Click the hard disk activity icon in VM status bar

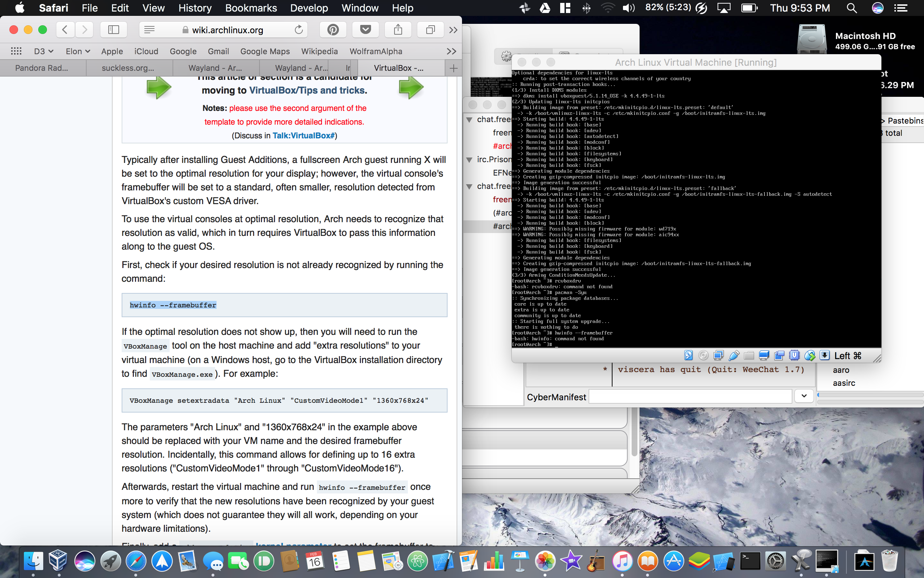[x=688, y=355]
